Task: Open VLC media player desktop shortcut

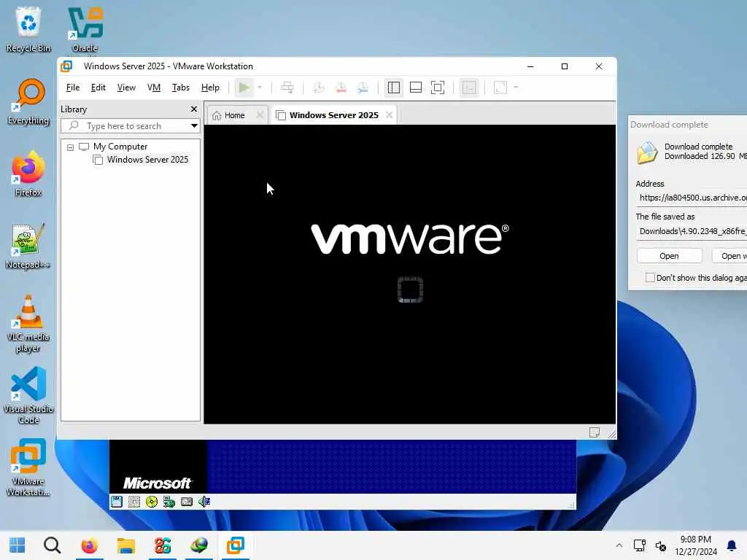Action: point(28,324)
